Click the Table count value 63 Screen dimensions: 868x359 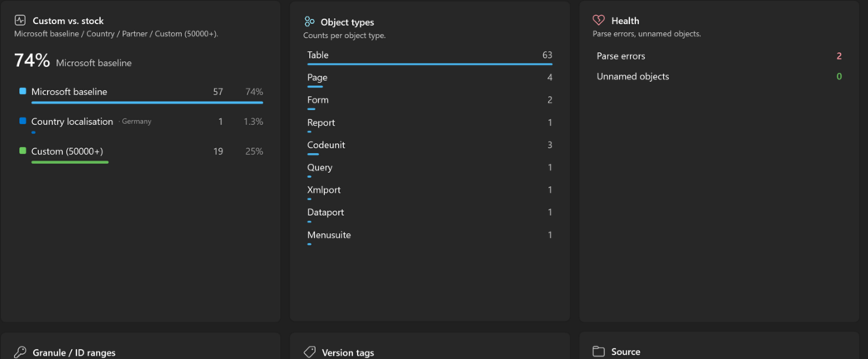click(547, 55)
